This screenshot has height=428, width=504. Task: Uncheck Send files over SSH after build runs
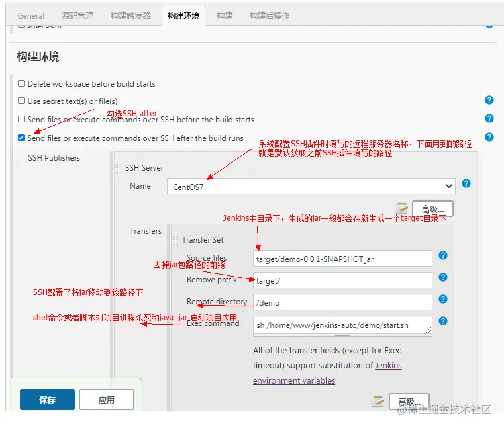tap(21, 138)
